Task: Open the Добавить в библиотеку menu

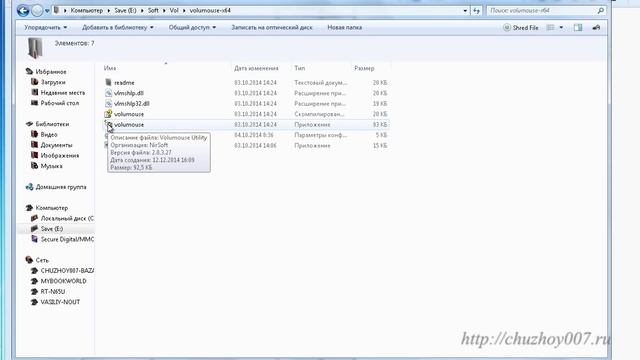Action: [118, 27]
